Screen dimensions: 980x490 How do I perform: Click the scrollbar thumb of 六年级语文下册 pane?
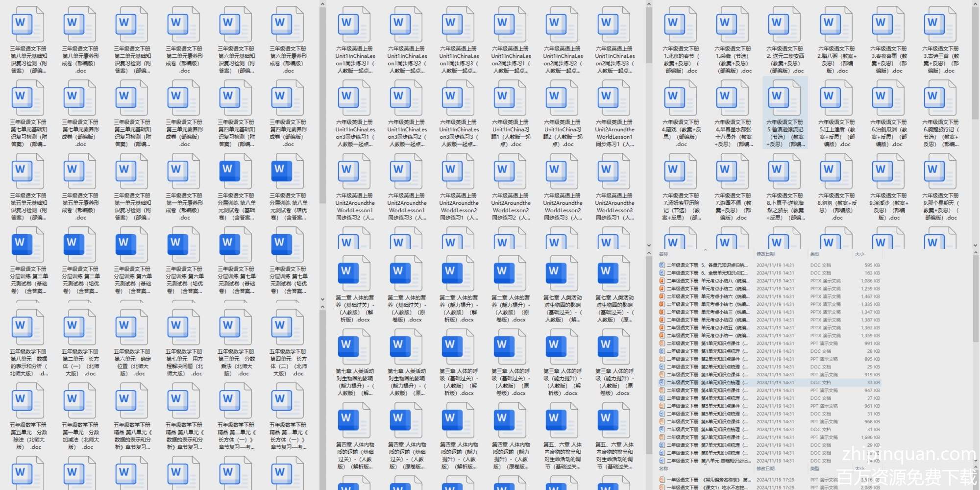click(x=975, y=64)
